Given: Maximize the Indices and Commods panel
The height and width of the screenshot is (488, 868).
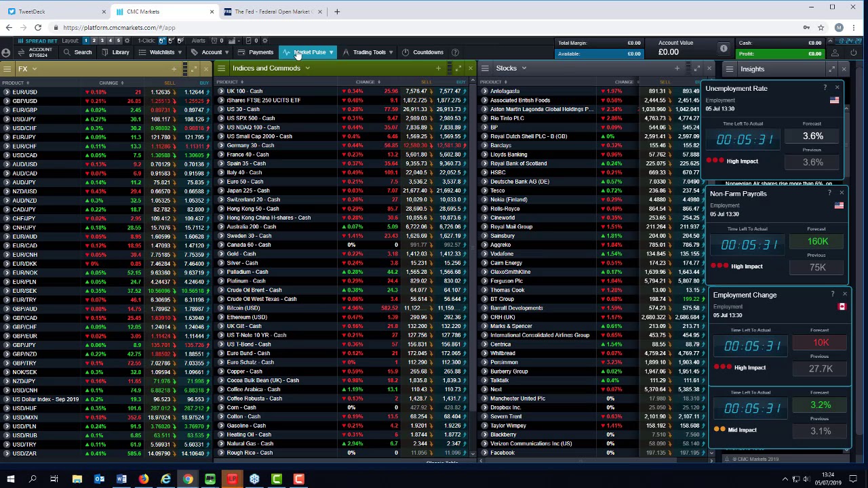Looking at the screenshot, I should click(x=458, y=68).
